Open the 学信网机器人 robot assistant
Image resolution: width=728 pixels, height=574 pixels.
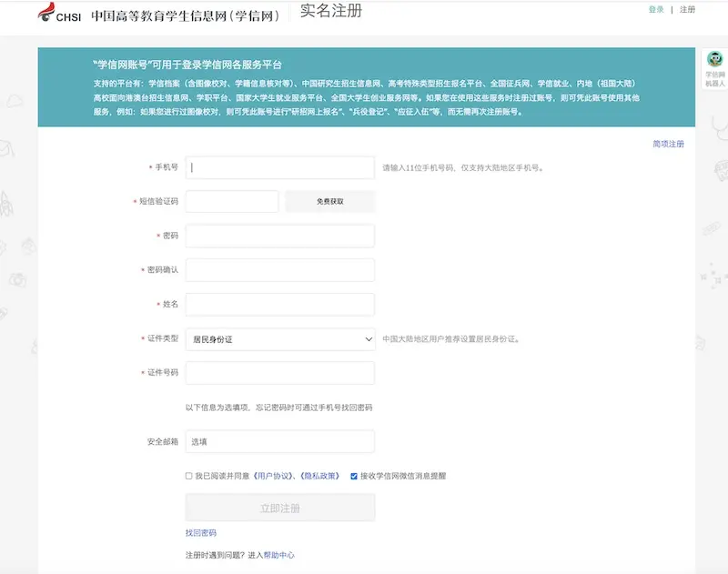tap(714, 68)
